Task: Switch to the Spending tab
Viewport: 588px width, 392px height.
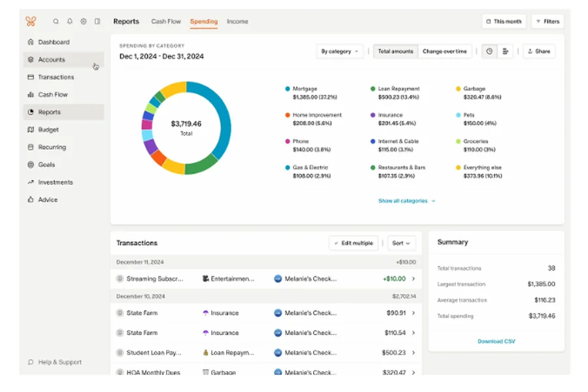Action: coord(203,21)
